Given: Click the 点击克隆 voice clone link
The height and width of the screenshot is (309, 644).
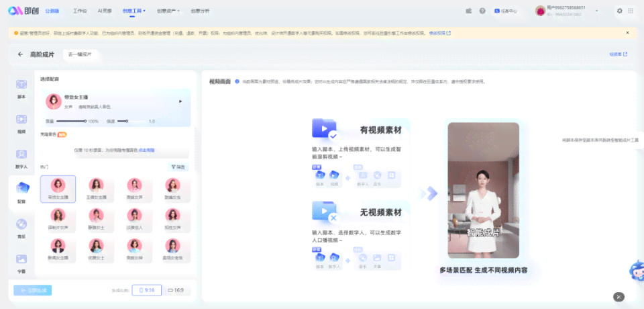Looking at the screenshot, I should coord(147,150).
